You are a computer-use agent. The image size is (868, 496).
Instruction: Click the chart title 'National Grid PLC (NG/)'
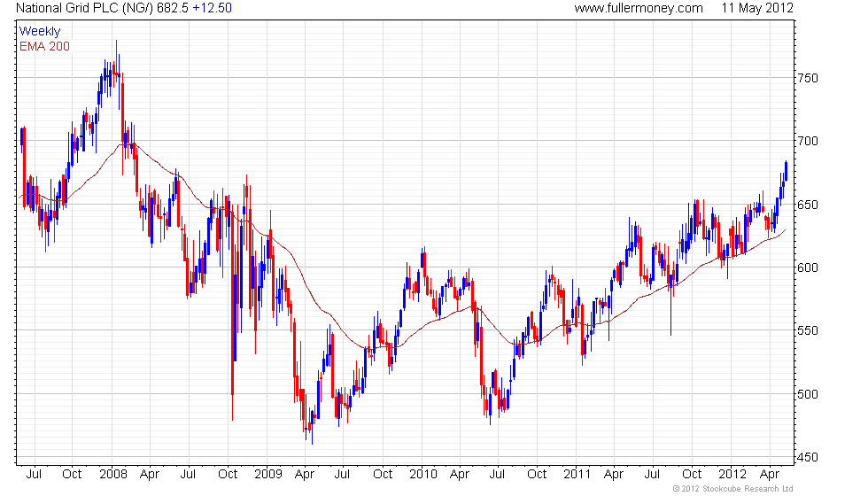click(x=84, y=8)
